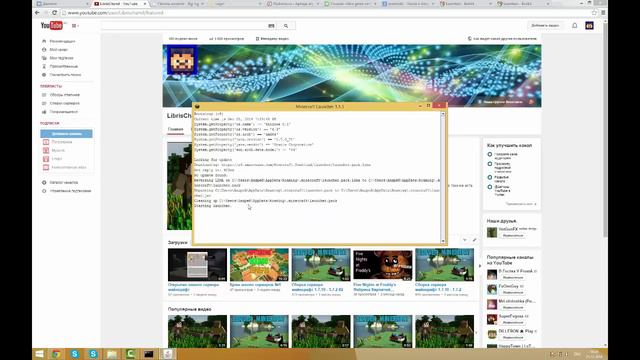Click inside the YouTube search field

point(184,26)
